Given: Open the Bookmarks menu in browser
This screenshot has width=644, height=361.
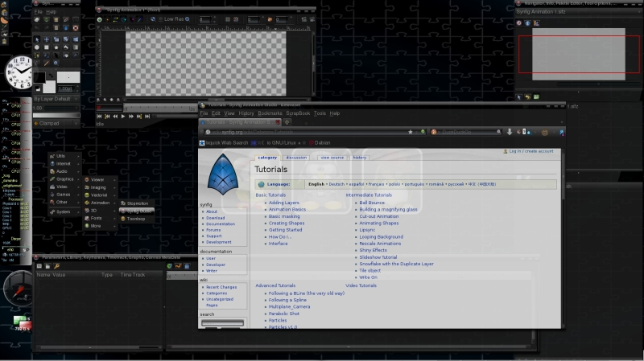Looking at the screenshot, I should [x=270, y=113].
